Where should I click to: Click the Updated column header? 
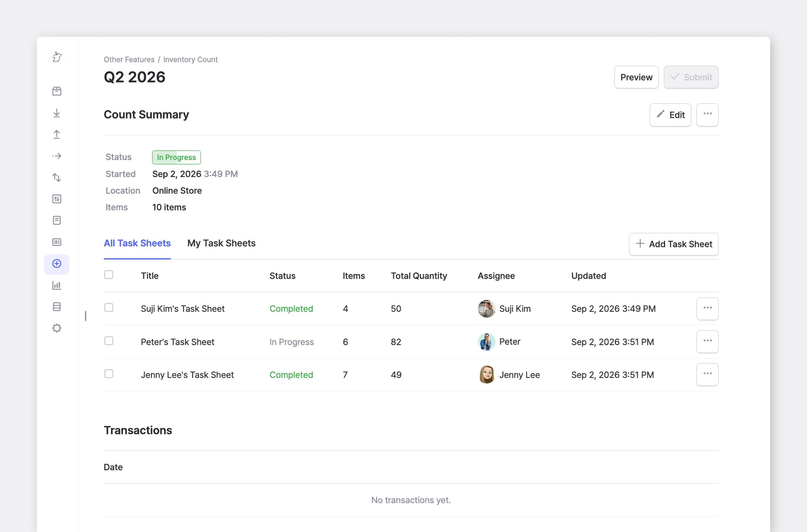(x=589, y=276)
